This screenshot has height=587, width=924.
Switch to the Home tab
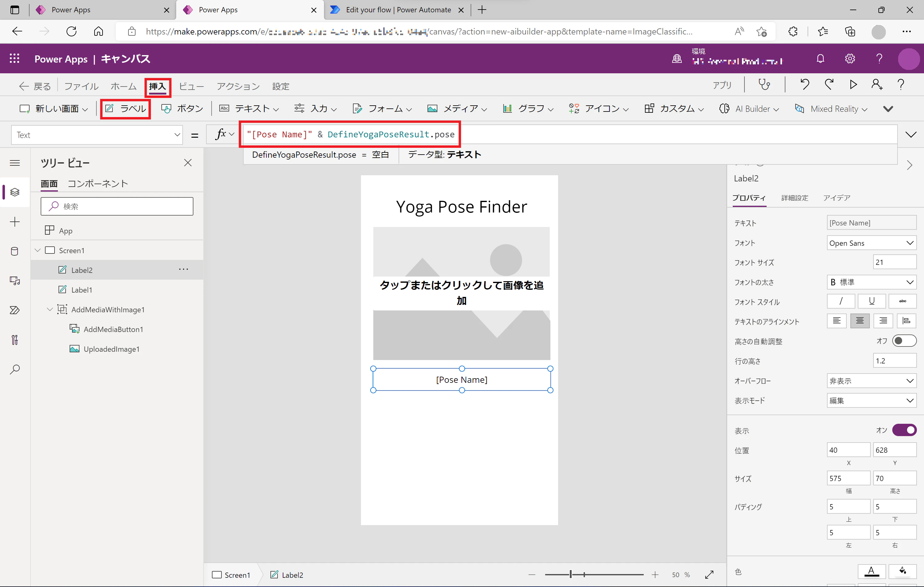(124, 86)
